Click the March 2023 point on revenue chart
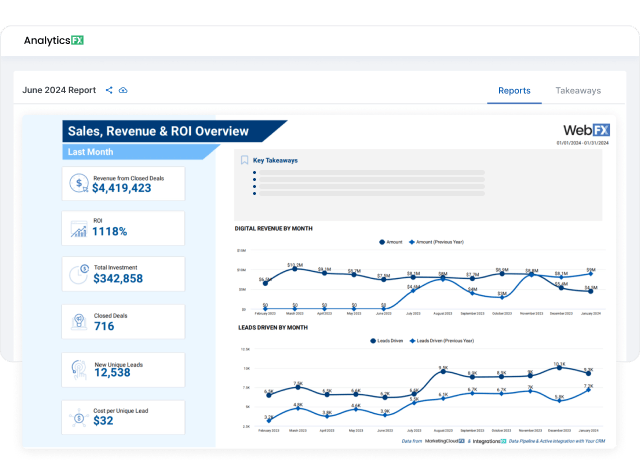The height and width of the screenshot is (474, 640). [x=295, y=270]
